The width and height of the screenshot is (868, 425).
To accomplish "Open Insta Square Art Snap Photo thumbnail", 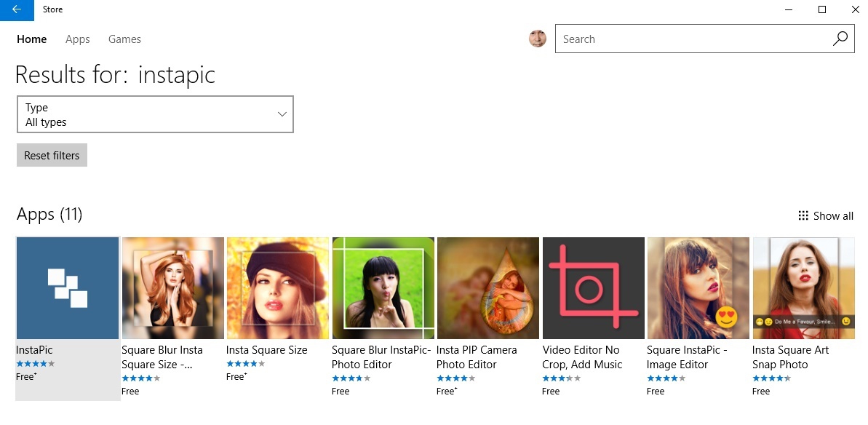I will [x=803, y=288].
